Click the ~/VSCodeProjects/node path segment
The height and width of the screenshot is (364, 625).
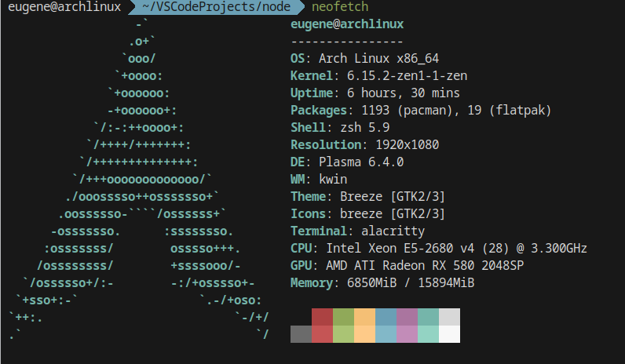pos(217,7)
